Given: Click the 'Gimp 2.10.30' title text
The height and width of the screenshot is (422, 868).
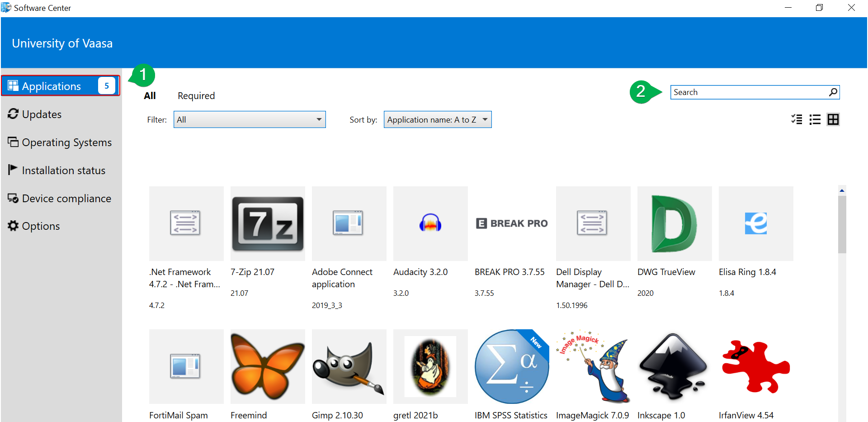Looking at the screenshot, I should coord(337,415).
